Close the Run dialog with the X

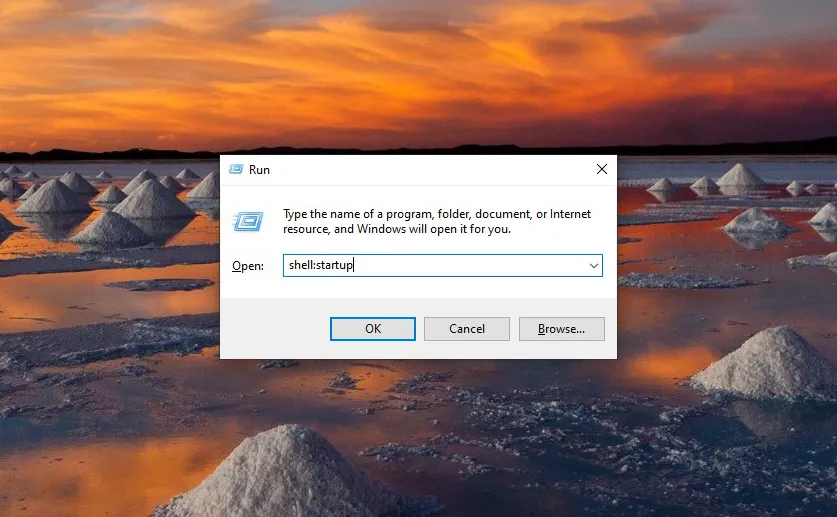(601, 170)
